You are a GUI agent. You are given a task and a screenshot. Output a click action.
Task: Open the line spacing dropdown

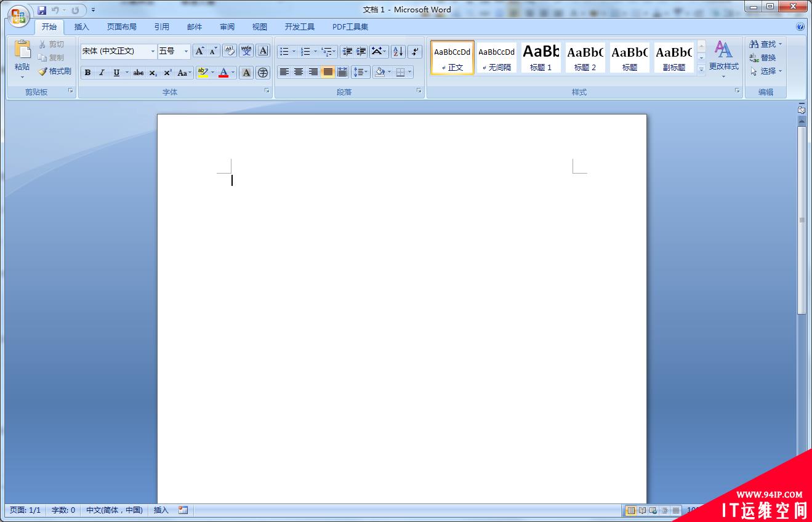click(361, 72)
